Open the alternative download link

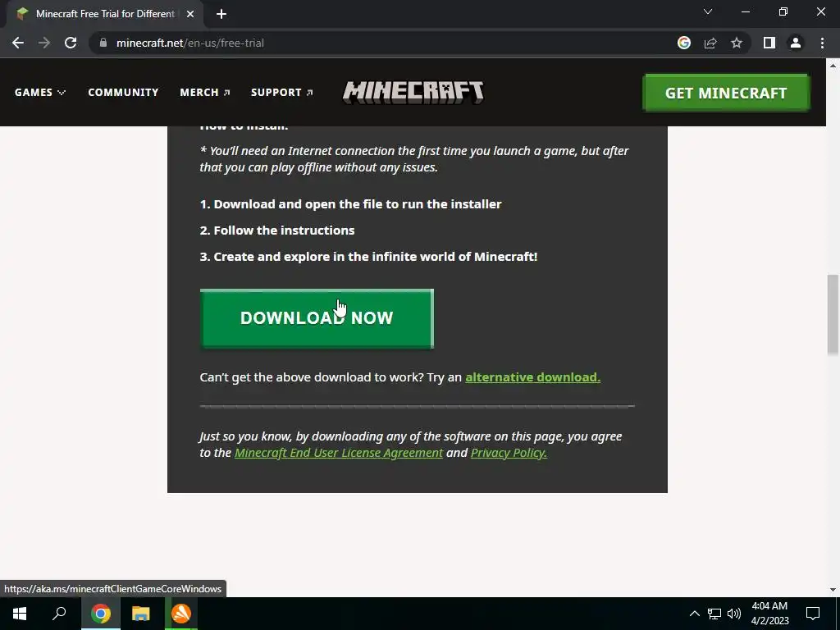coord(532,377)
